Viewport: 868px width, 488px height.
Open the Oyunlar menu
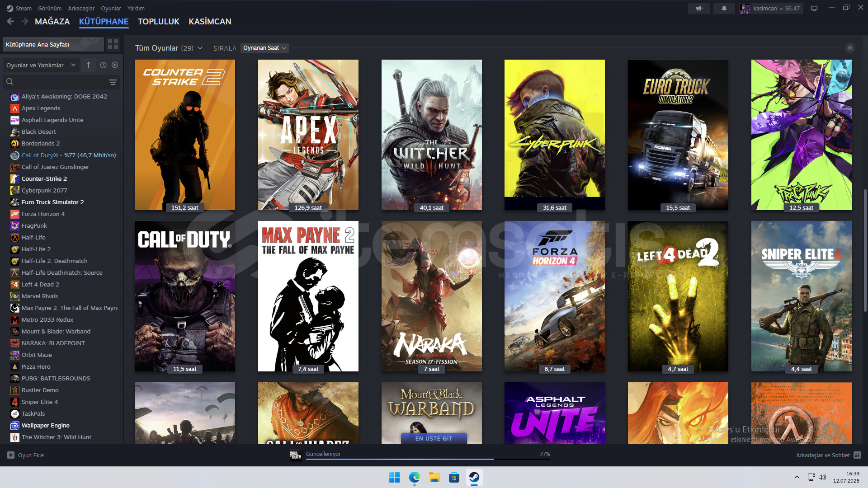[x=111, y=8]
